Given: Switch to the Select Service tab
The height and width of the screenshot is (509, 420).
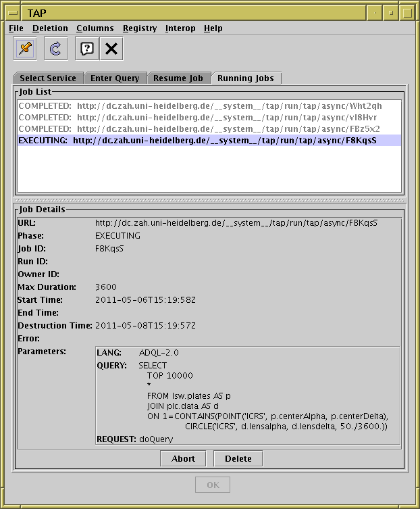Looking at the screenshot, I should tap(48, 78).
